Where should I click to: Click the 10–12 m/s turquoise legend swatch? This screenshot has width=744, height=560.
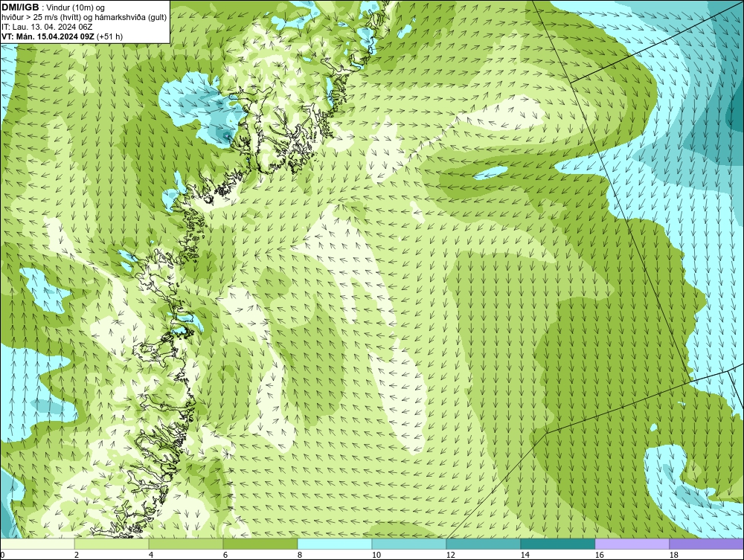tap(409, 544)
